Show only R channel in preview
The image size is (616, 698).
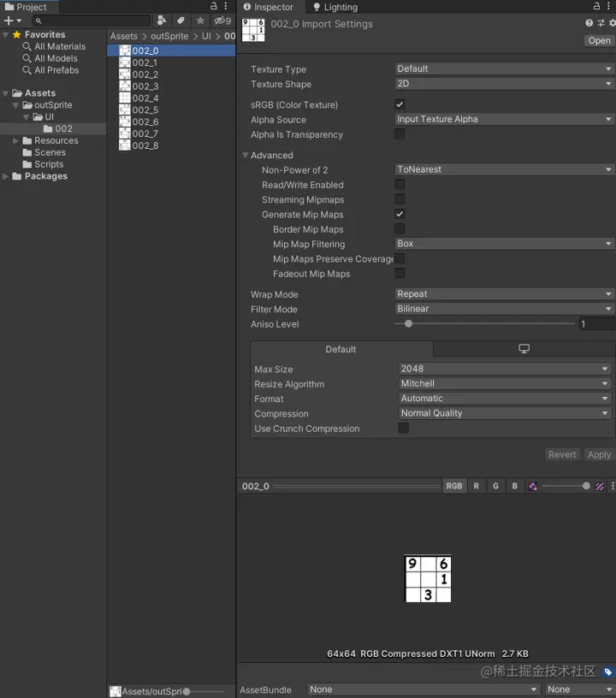[x=477, y=486]
